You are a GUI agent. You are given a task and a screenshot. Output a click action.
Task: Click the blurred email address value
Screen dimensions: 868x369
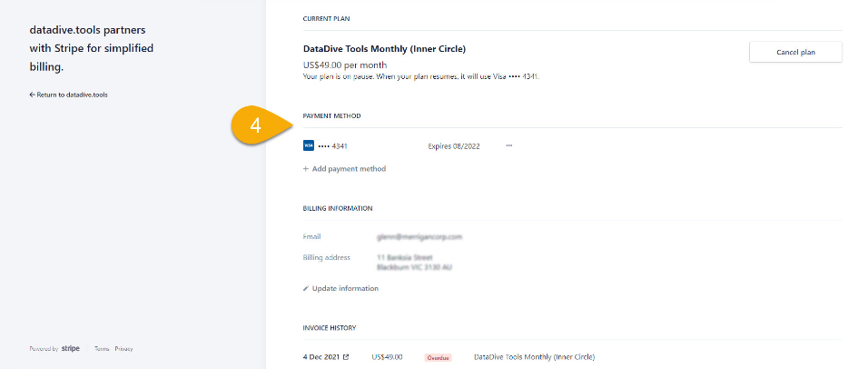coord(419,236)
